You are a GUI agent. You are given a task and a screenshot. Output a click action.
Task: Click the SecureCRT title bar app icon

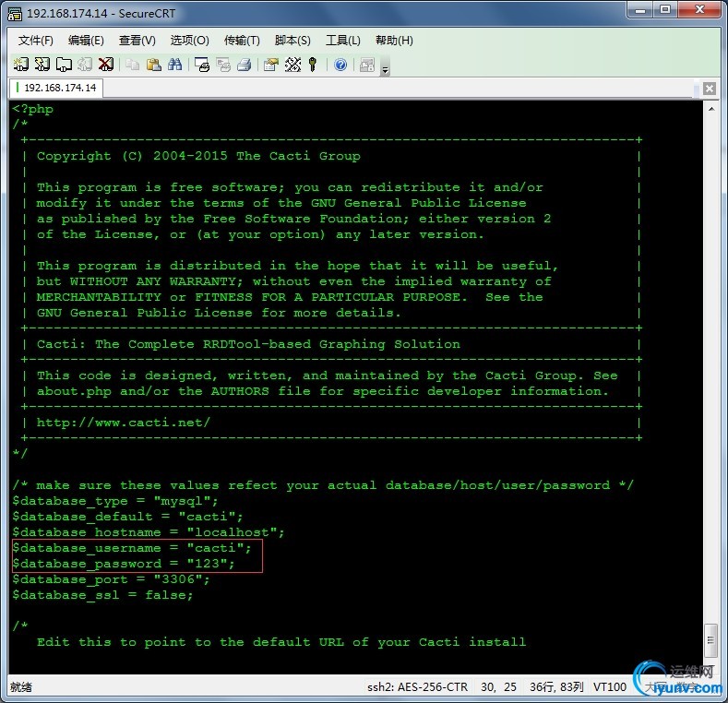click(x=15, y=13)
